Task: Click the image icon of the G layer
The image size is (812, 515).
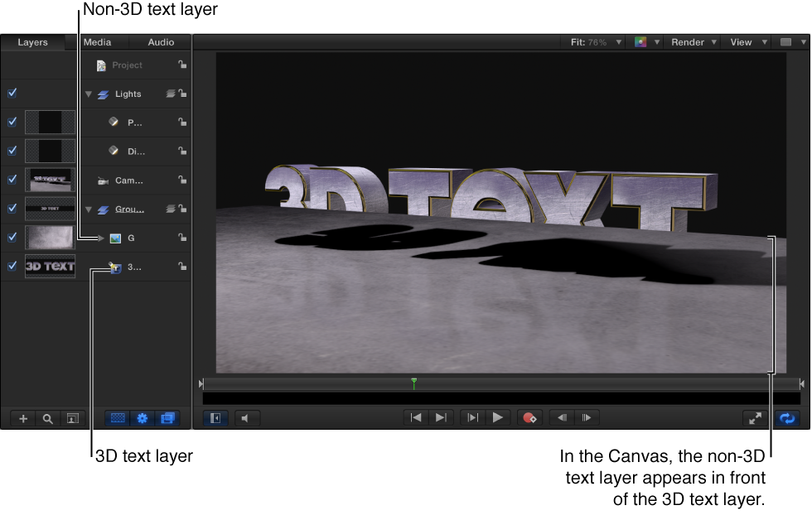Action: click(114, 238)
